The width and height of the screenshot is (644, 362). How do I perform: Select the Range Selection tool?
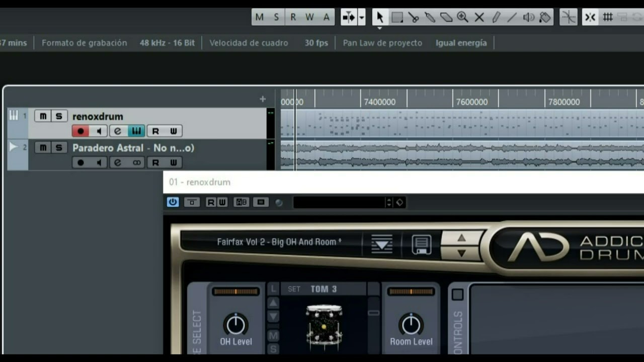(397, 17)
